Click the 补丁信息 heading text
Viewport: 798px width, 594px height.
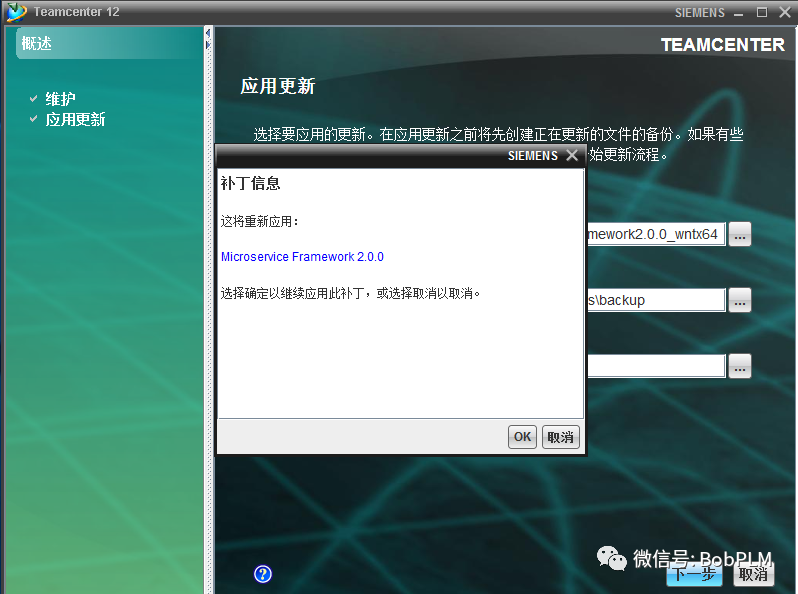click(x=250, y=183)
